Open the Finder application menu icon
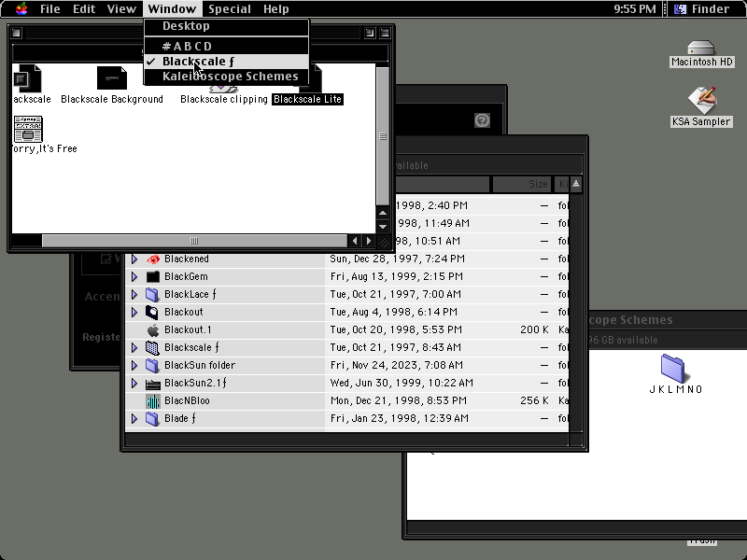The height and width of the screenshot is (560, 747). click(x=681, y=8)
